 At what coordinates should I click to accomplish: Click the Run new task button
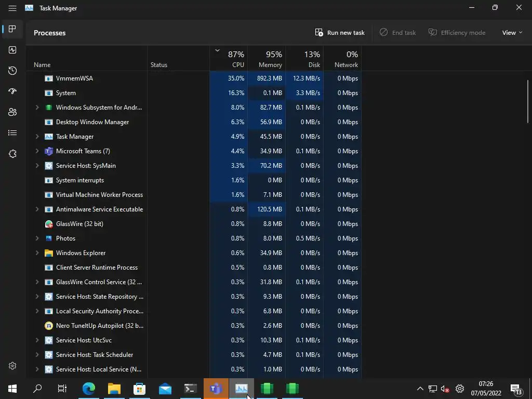[x=340, y=33]
